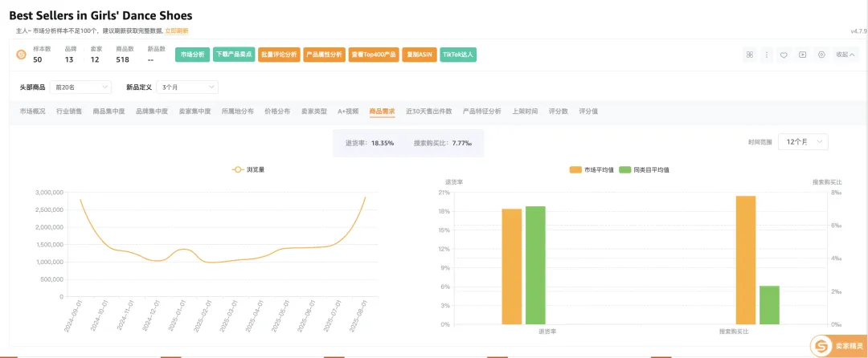This screenshot has width=868, height=358.
Task: Click the orange SellerSprite logo icon
Action: pos(21,54)
